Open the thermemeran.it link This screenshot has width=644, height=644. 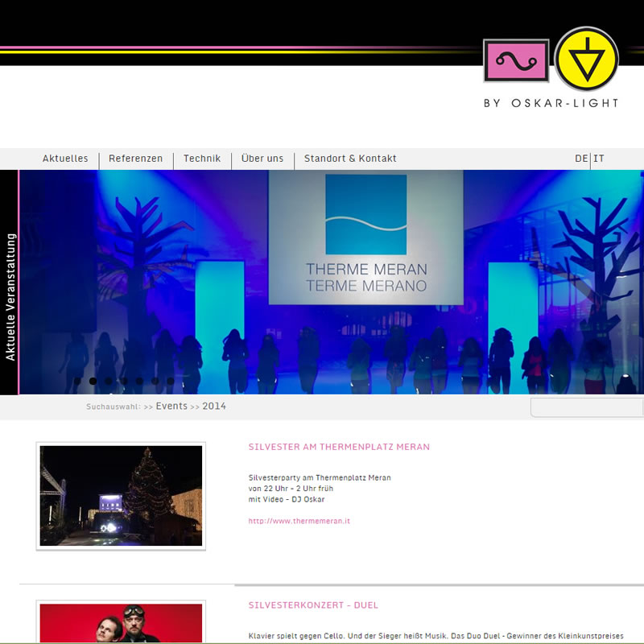(x=299, y=521)
